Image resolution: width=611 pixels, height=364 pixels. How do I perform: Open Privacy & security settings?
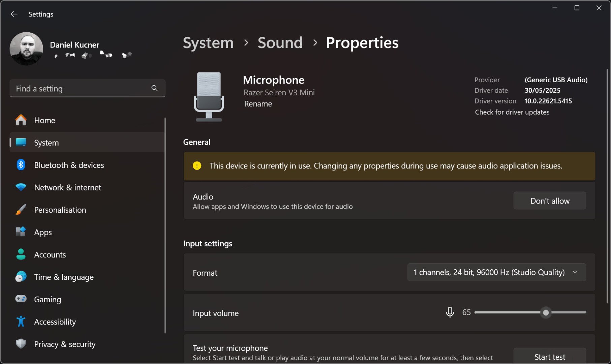point(65,344)
